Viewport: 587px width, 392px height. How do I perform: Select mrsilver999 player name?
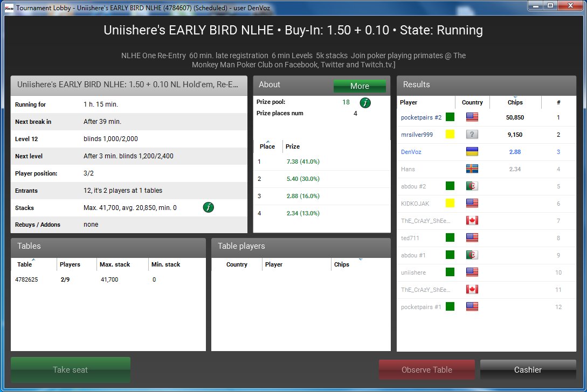click(417, 134)
